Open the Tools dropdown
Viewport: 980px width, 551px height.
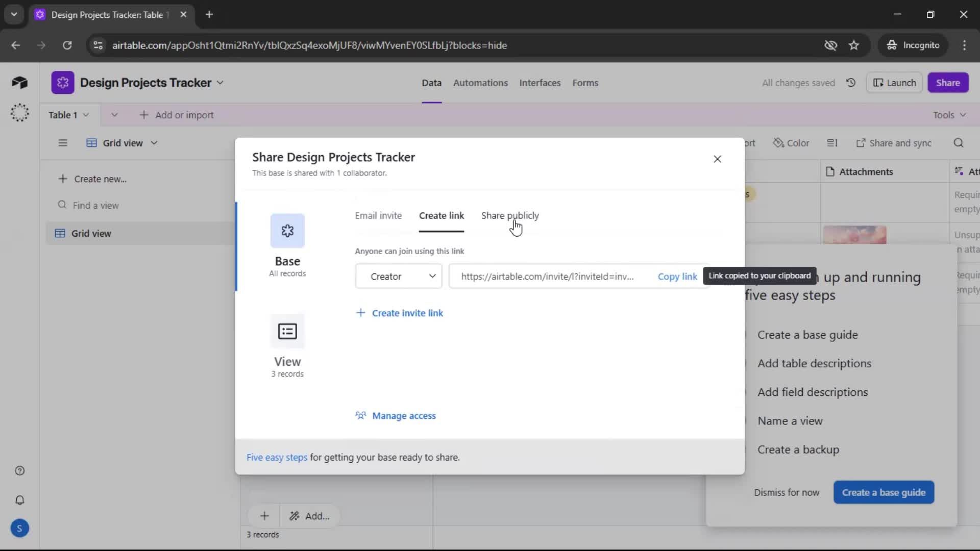[x=949, y=115]
